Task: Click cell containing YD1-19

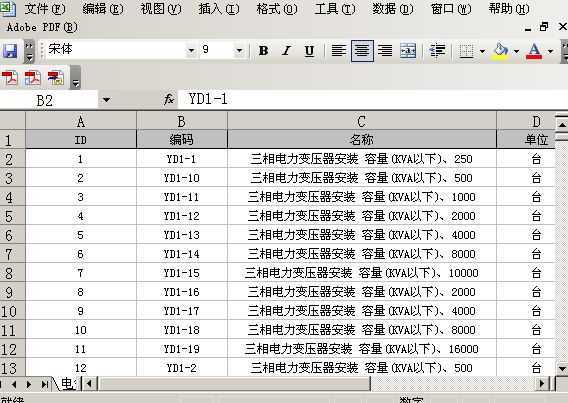Action: tap(181, 349)
